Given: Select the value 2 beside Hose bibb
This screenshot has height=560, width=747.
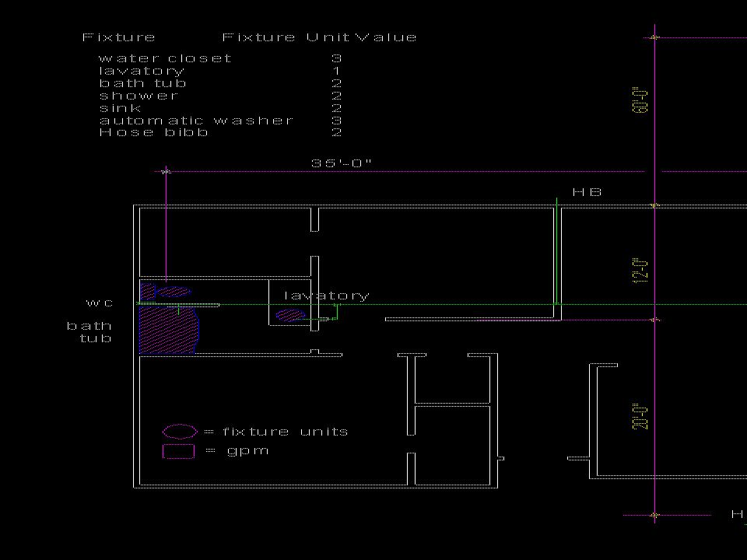Looking at the screenshot, I should point(337,132).
